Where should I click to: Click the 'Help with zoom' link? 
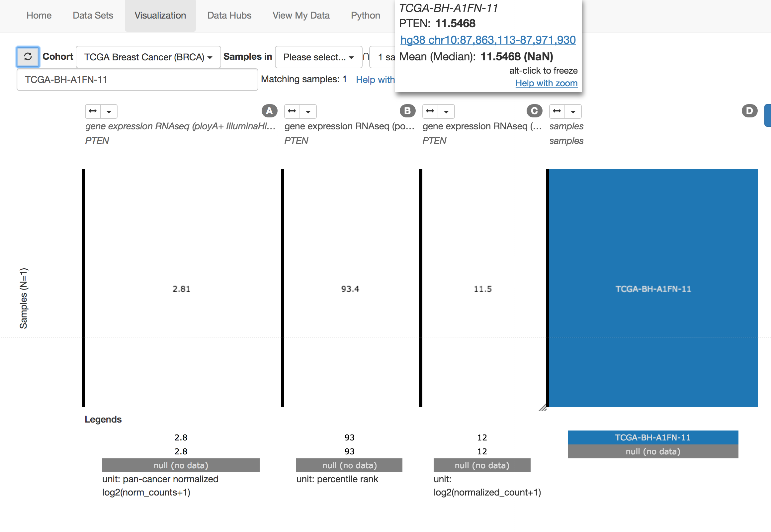pos(546,83)
